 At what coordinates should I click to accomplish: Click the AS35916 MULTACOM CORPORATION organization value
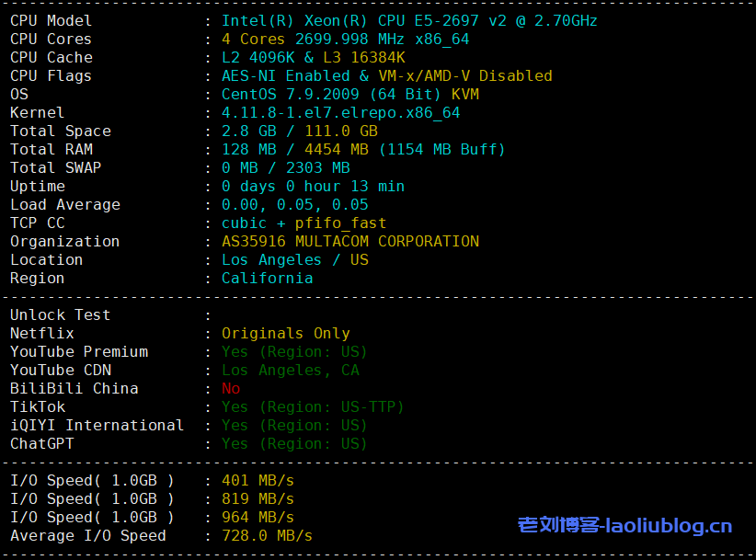[x=349, y=241]
